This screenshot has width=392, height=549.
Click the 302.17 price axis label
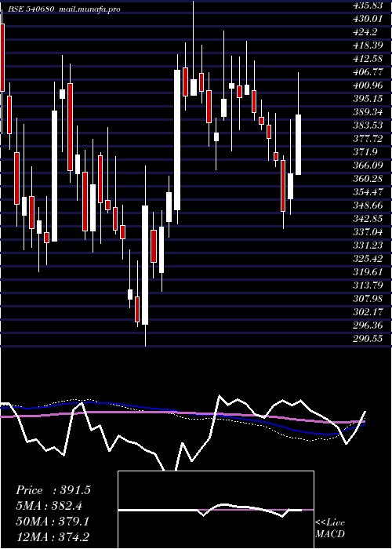tap(367, 311)
